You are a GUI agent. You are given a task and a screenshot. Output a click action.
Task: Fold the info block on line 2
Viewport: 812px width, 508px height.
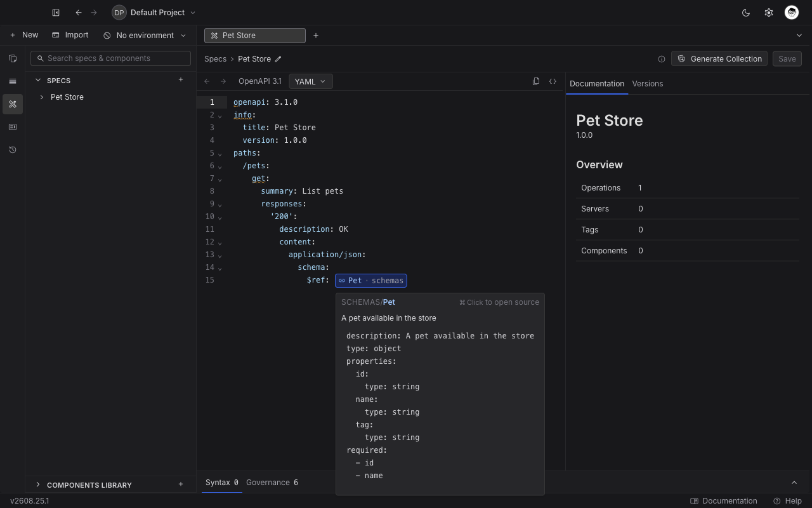(220, 116)
